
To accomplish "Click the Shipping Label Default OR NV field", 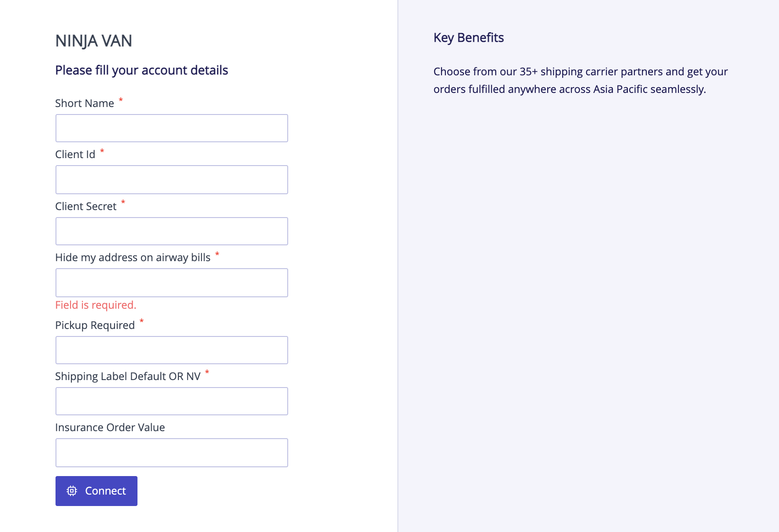I will (x=171, y=401).
